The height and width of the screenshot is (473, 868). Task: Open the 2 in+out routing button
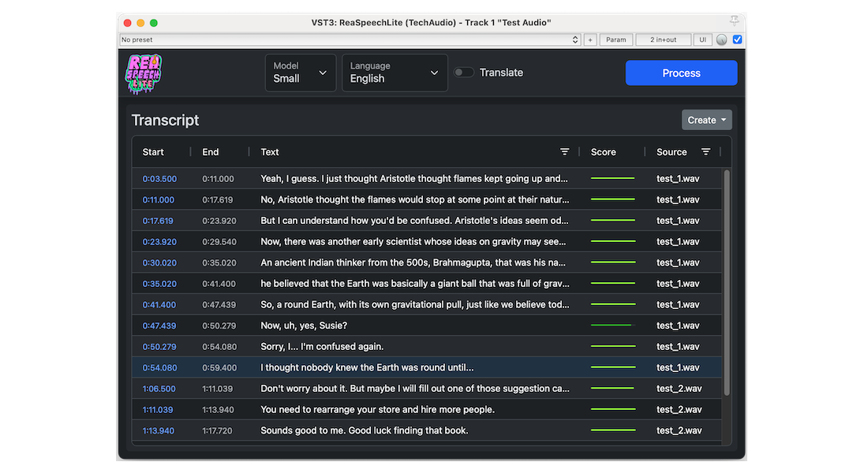click(663, 39)
